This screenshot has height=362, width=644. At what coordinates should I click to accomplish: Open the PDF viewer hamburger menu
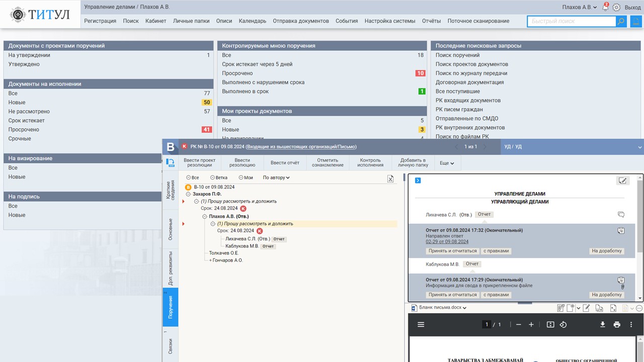pyautogui.click(x=421, y=324)
